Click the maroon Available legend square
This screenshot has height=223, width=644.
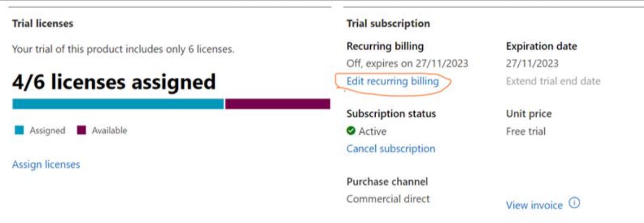81,130
